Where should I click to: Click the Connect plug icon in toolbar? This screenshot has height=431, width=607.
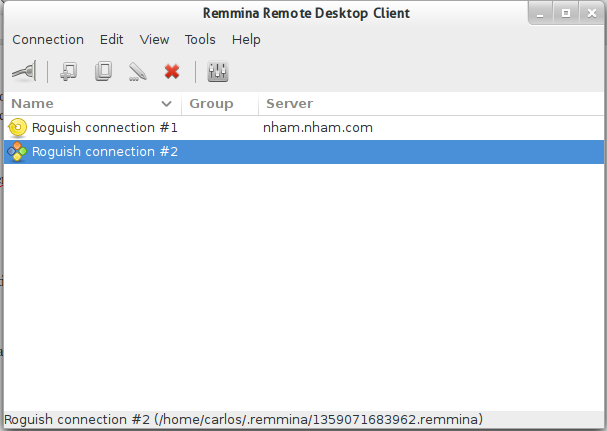tap(24, 71)
